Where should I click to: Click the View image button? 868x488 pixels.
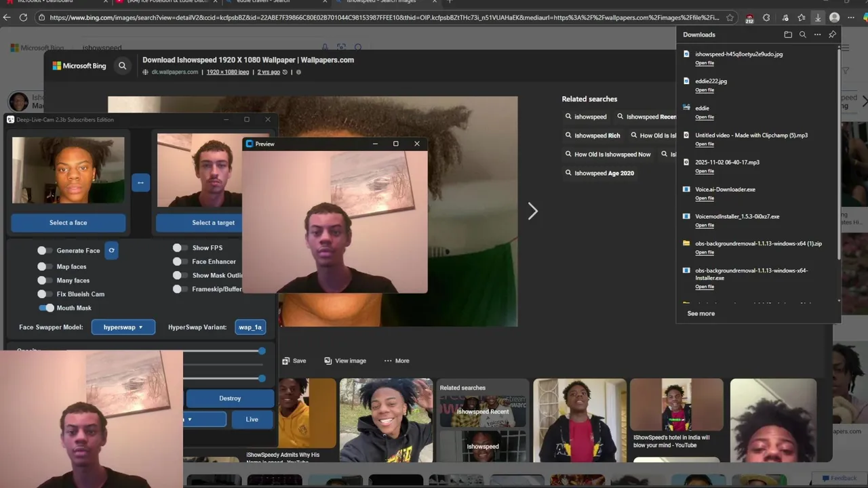click(345, 361)
